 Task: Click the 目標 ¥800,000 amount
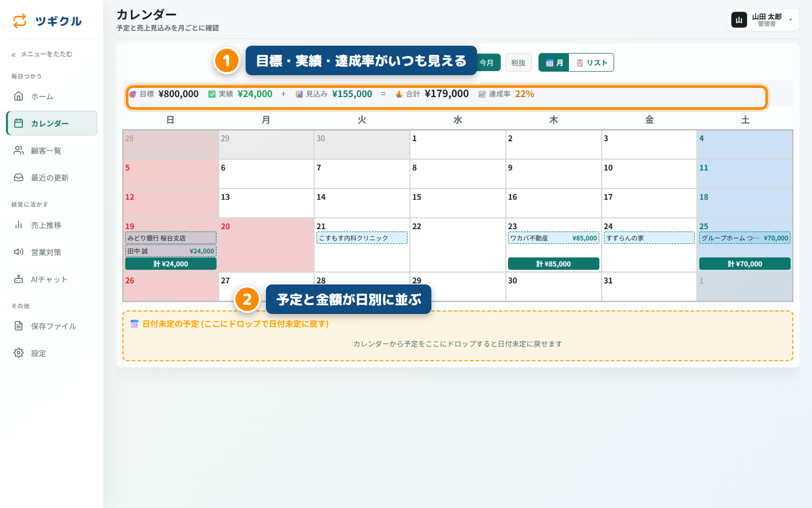[179, 94]
